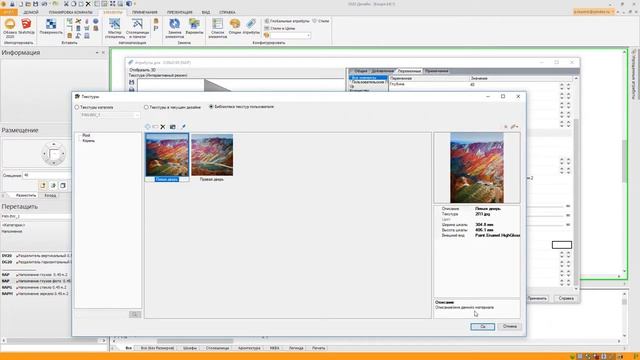Open the ДОМОЙ ribbon tab
Viewport: 640px width, 360px height.
pos(31,12)
